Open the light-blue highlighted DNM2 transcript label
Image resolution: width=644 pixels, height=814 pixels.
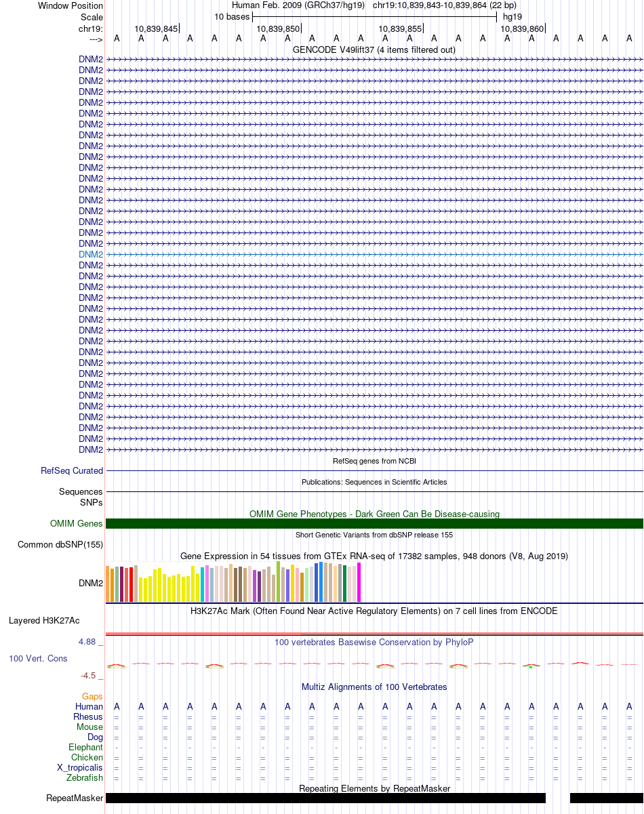91,254
